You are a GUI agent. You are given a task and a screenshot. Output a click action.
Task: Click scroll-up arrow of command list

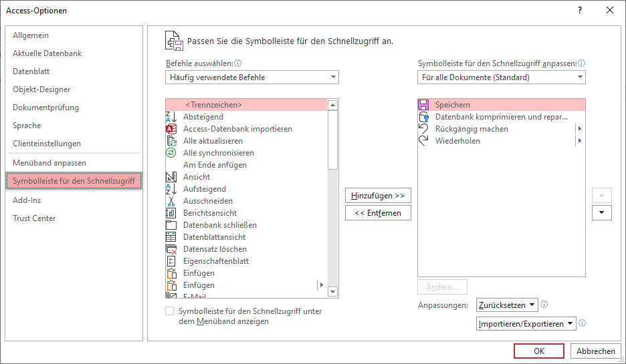pos(332,106)
